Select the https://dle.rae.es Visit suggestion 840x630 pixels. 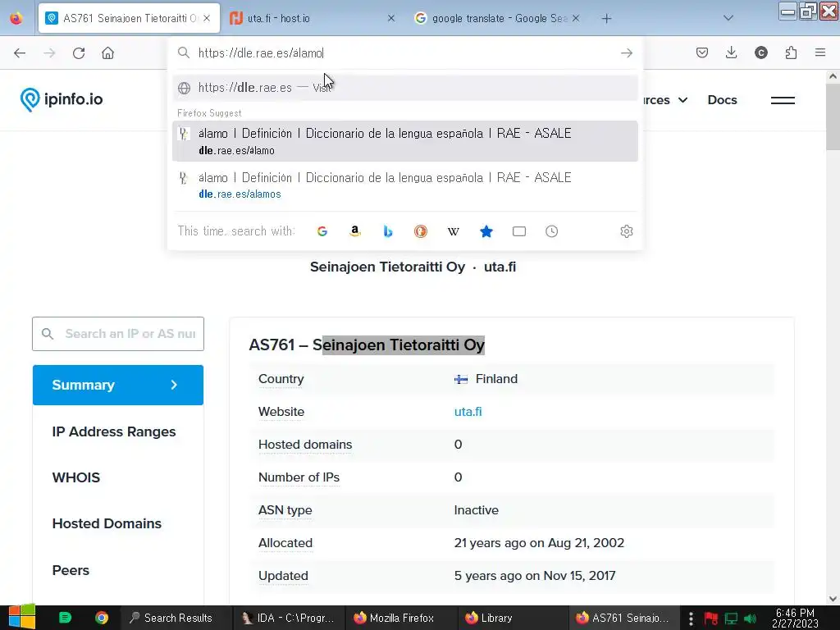tap(405, 88)
